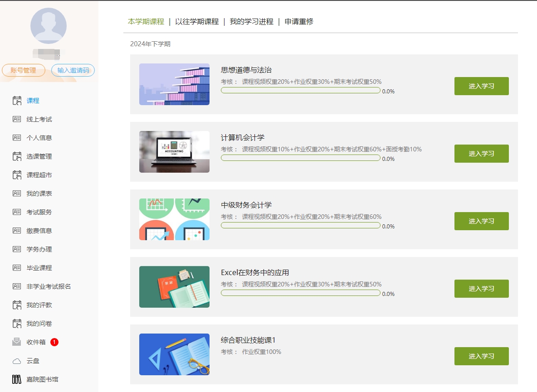Image resolution: width=537 pixels, height=392 pixels.
Task: Click the 输入邀请码 button
Action: pyautogui.click(x=73, y=70)
